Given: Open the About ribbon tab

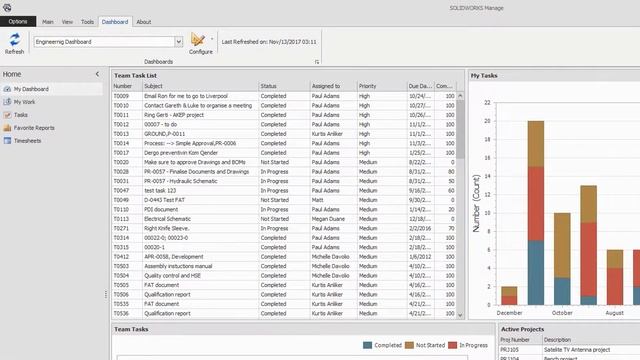Looking at the screenshot, I should (143, 22).
